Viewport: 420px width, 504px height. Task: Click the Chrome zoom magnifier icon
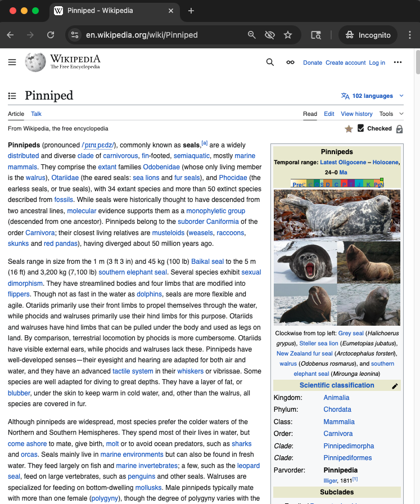pyautogui.click(x=252, y=35)
